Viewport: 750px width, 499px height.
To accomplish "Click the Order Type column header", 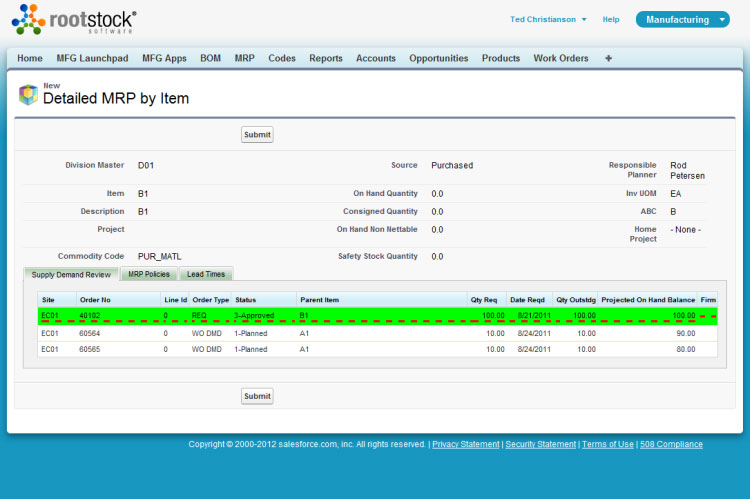I will [211, 300].
